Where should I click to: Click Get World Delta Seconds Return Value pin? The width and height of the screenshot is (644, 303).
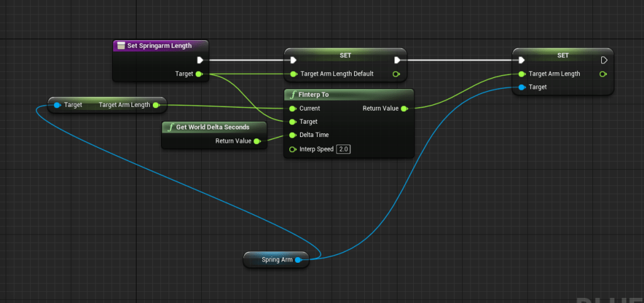[257, 141]
